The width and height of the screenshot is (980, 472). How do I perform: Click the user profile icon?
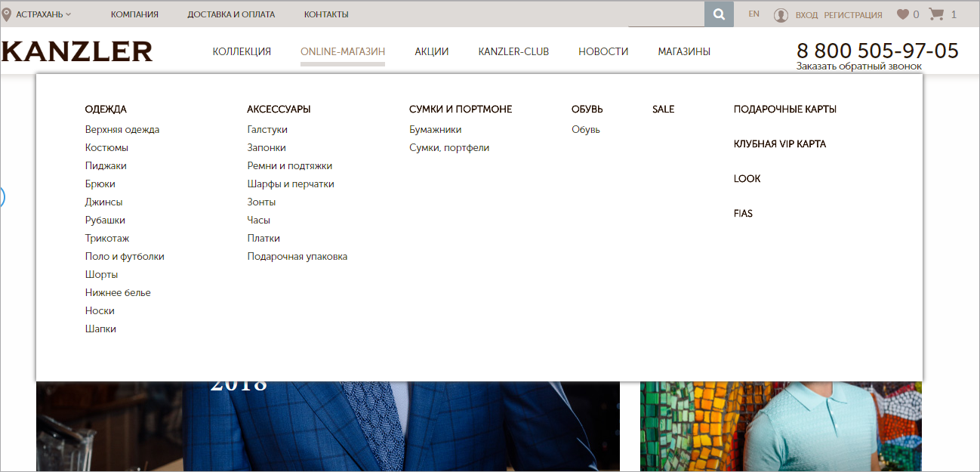pyautogui.click(x=781, y=15)
